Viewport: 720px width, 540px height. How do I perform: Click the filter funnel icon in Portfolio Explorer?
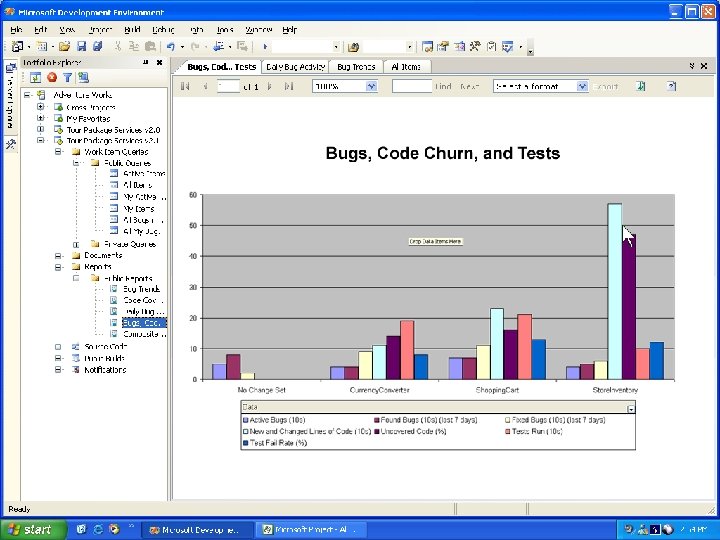68,78
